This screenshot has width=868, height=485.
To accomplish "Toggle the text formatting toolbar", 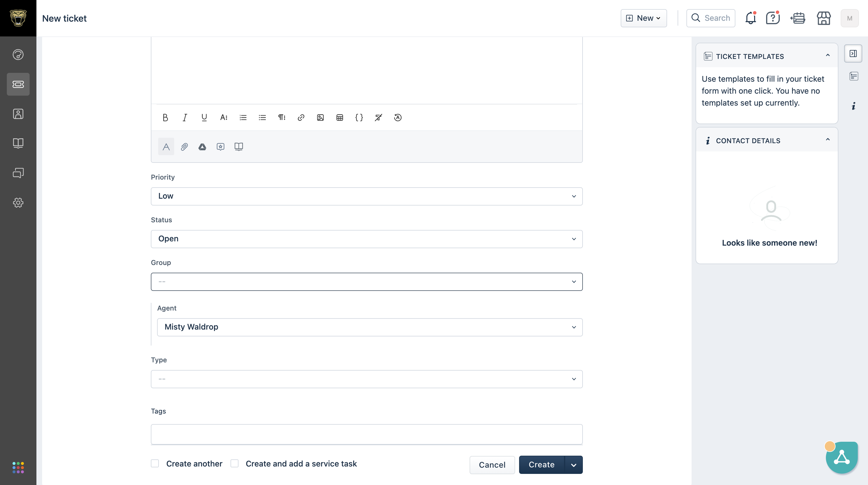I will (x=166, y=147).
